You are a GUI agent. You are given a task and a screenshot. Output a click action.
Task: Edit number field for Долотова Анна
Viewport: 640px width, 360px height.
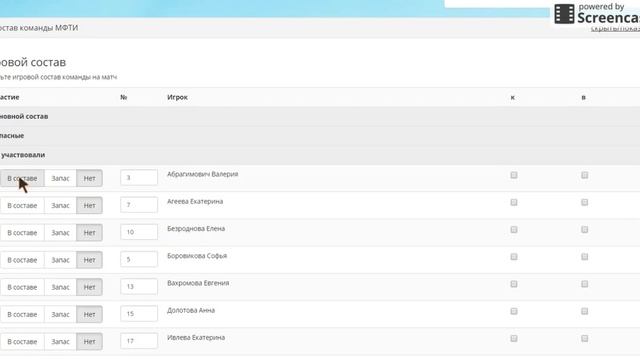click(x=139, y=314)
